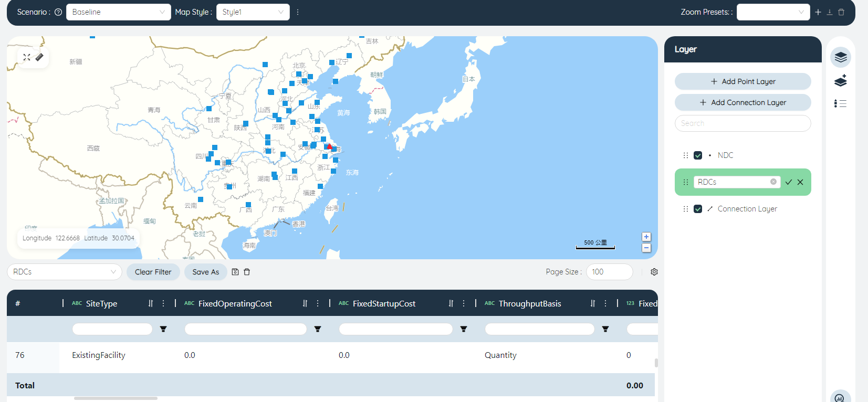Click Add Connection Layer button

pyautogui.click(x=743, y=102)
